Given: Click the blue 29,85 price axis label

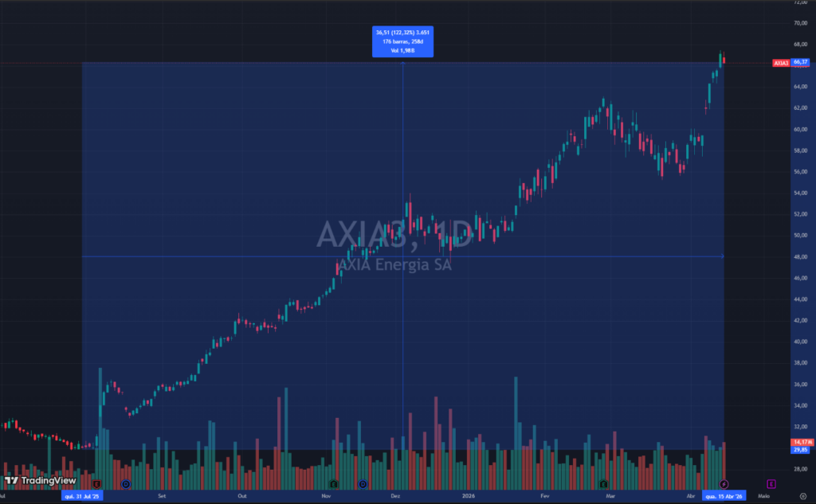Looking at the screenshot, I should pos(800,449).
